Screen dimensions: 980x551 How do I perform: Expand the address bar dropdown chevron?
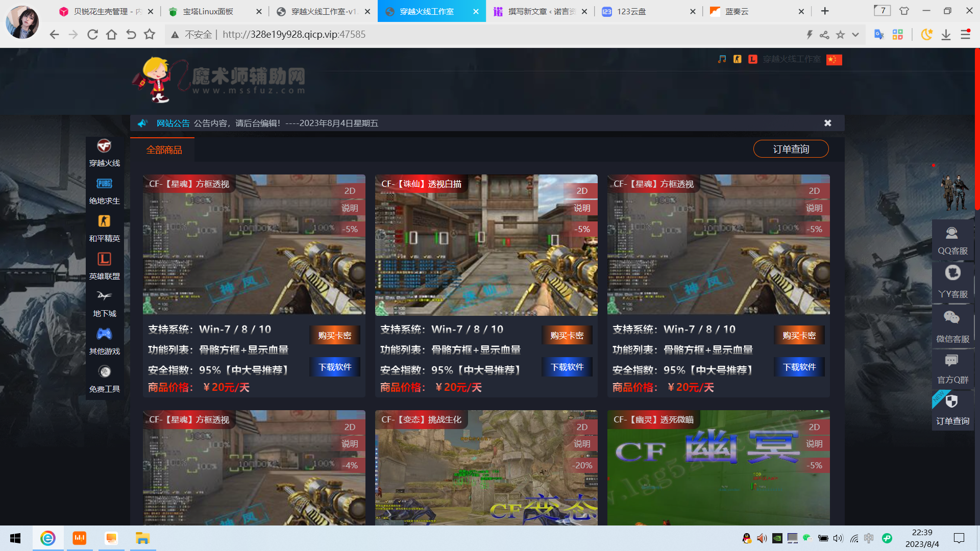855,35
